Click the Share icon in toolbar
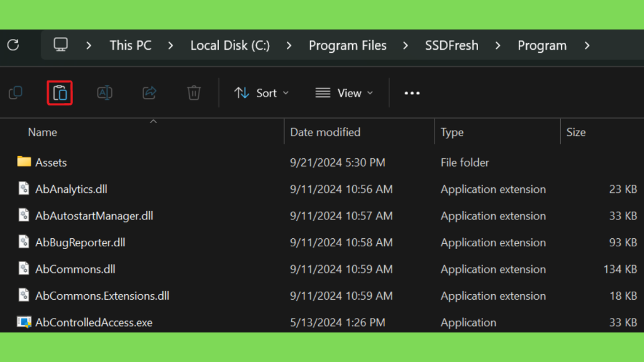Viewport: 644px width, 362px height. click(149, 93)
